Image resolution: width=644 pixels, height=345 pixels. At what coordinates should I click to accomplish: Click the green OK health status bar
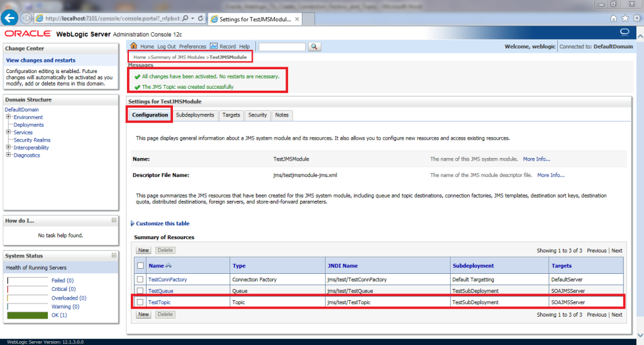(x=27, y=315)
